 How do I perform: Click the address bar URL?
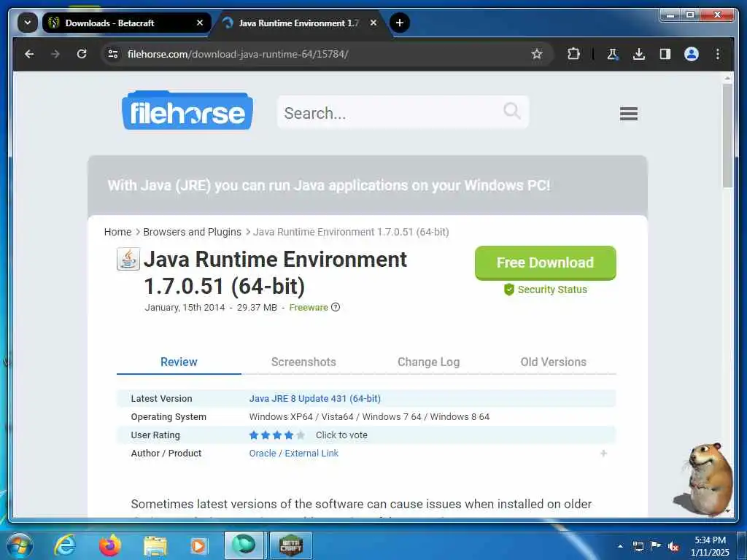[238, 54]
